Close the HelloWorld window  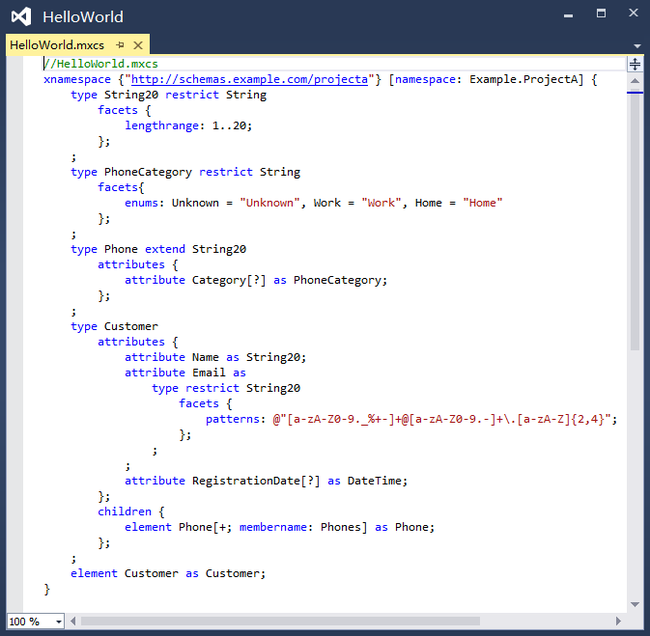click(633, 13)
